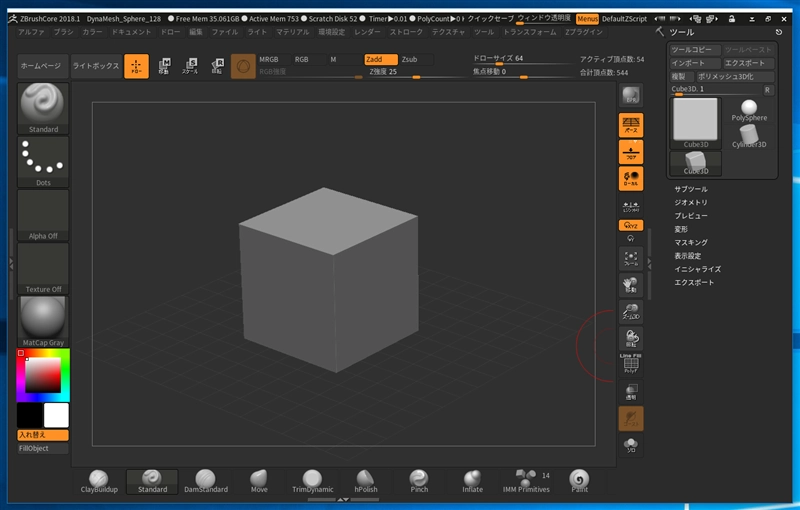The width and height of the screenshot is (800, 510).
Task: Select Standard brush in bottom shelf
Action: coord(152,482)
